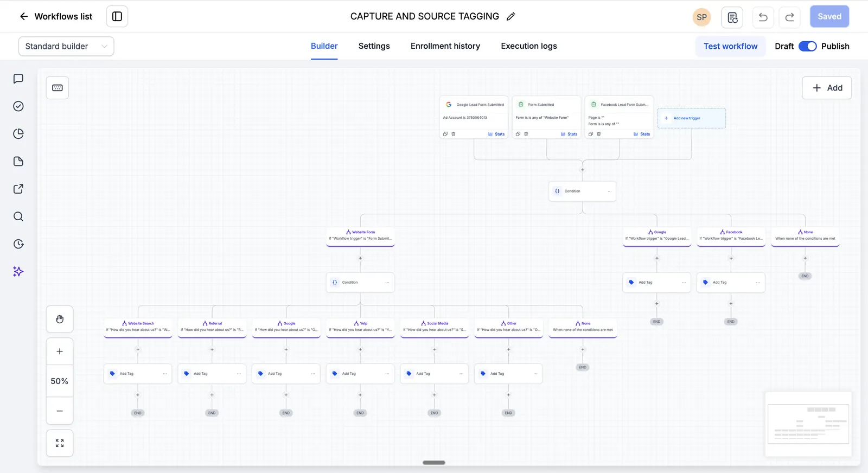Viewport: 868px width, 473px height.
Task: Open the external link sidebar icon
Action: 18,189
